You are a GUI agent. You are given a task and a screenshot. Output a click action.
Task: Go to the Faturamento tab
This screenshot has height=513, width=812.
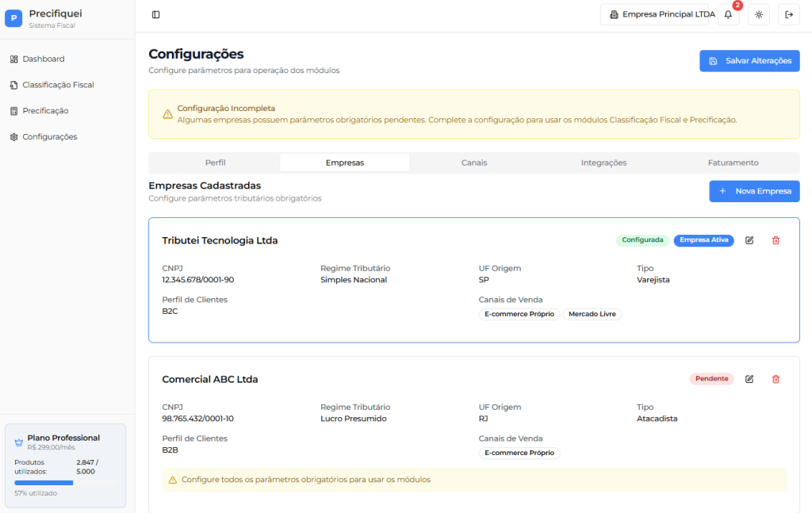pos(733,163)
